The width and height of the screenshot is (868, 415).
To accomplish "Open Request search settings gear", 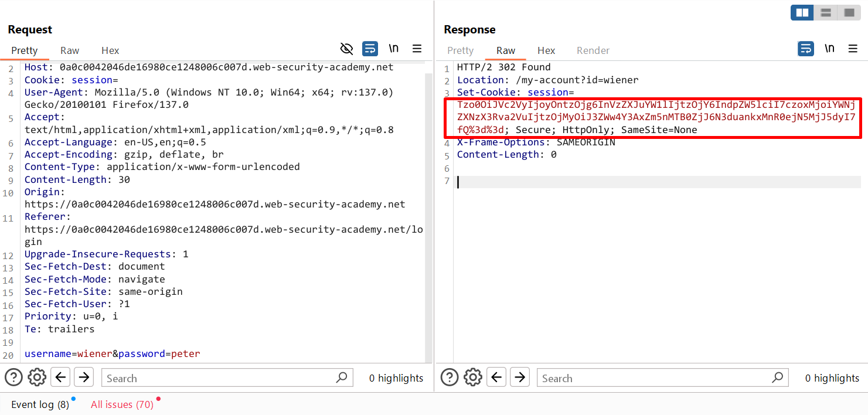I will pos(37,377).
